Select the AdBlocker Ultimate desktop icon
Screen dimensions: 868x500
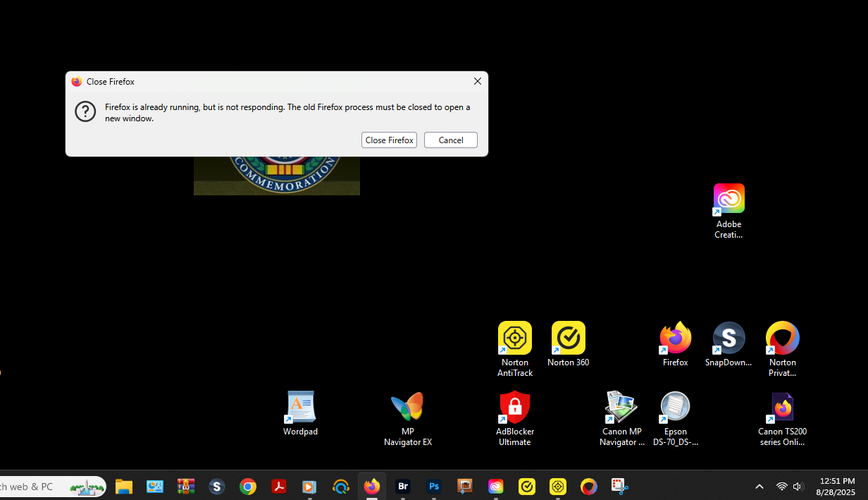click(515, 418)
